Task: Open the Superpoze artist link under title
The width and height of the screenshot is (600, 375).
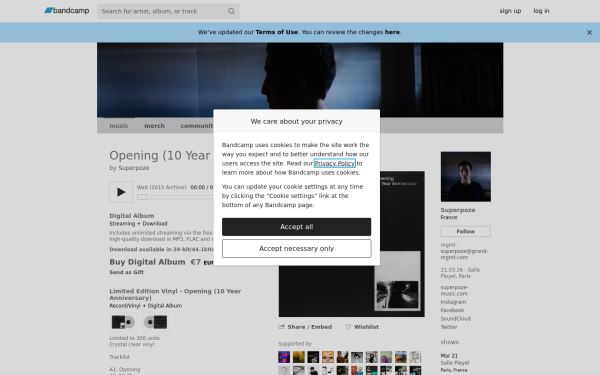Action: click(134, 168)
